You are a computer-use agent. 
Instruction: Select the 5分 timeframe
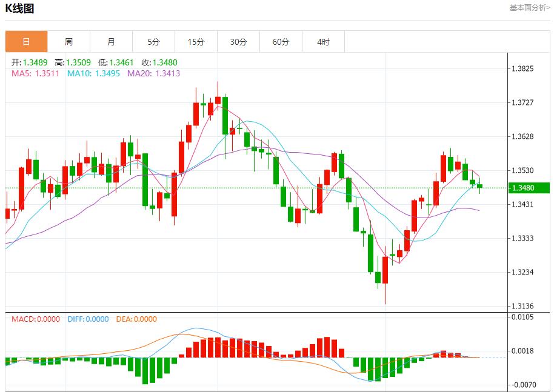pos(153,41)
